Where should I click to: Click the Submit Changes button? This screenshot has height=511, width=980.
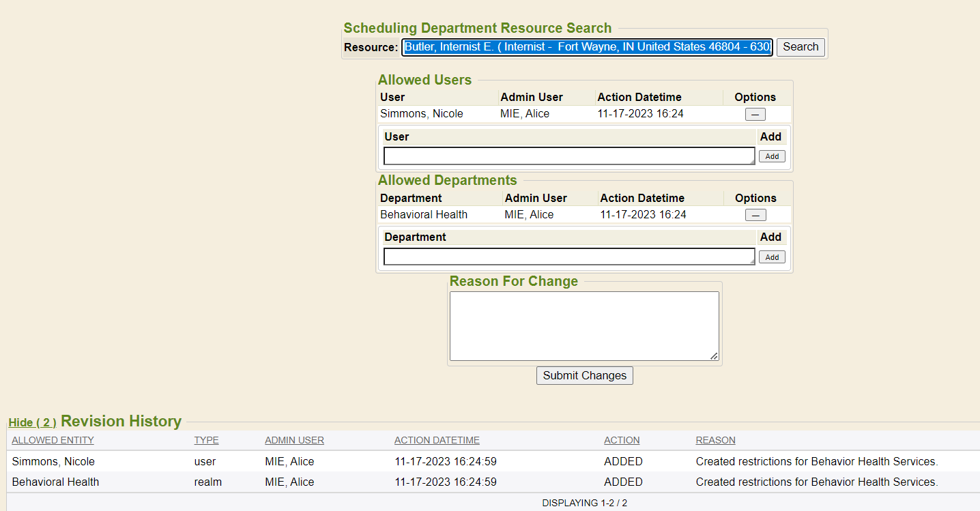pos(584,376)
